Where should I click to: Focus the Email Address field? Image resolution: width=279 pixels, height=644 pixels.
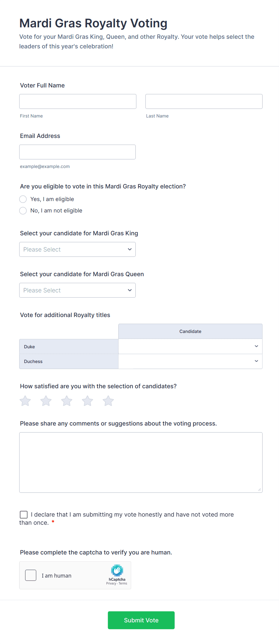click(77, 152)
